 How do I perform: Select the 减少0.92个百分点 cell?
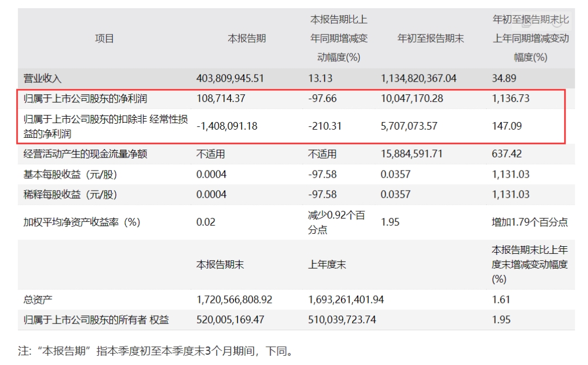(x=336, y=222)
